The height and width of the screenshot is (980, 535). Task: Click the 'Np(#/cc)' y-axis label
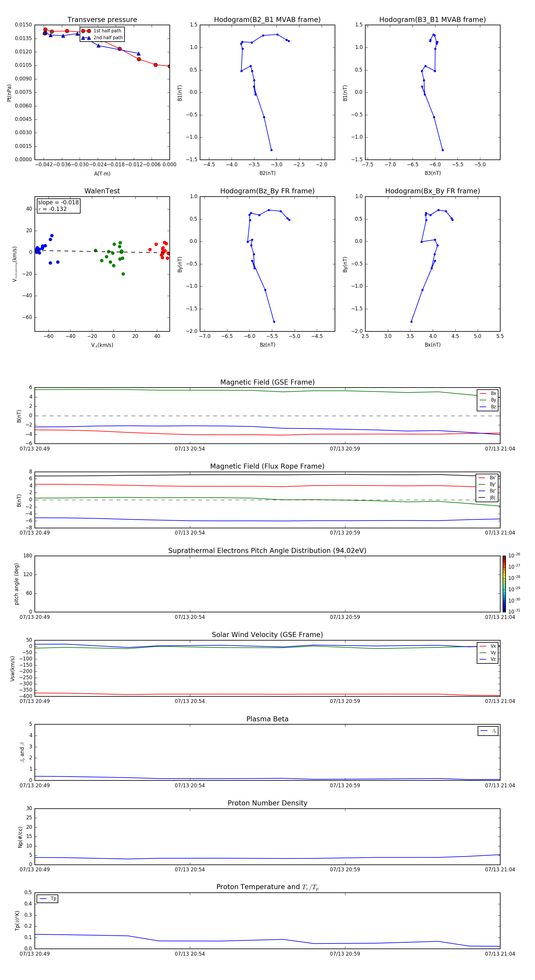coord(20,837)
